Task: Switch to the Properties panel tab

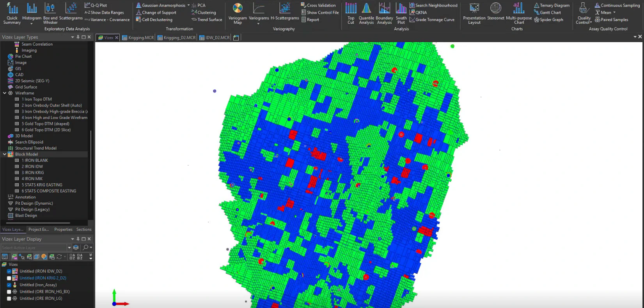Action: [x=63, y=230]
